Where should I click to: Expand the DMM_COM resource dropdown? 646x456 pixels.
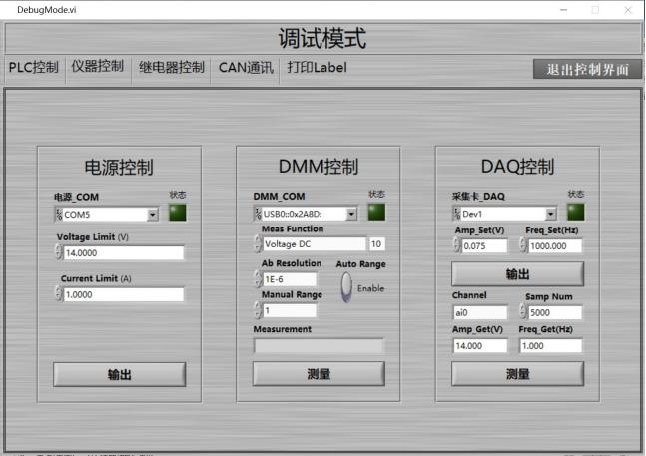tap(351, 214)
